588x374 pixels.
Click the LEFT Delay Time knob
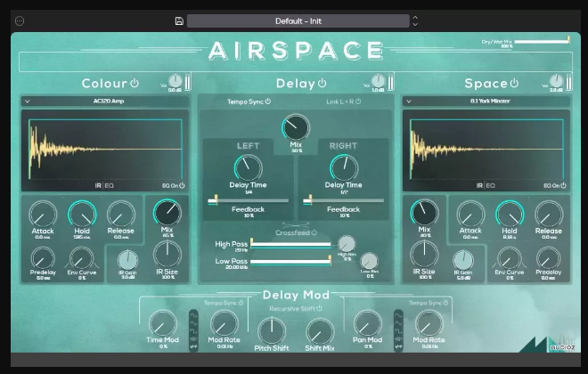(249, 168)
